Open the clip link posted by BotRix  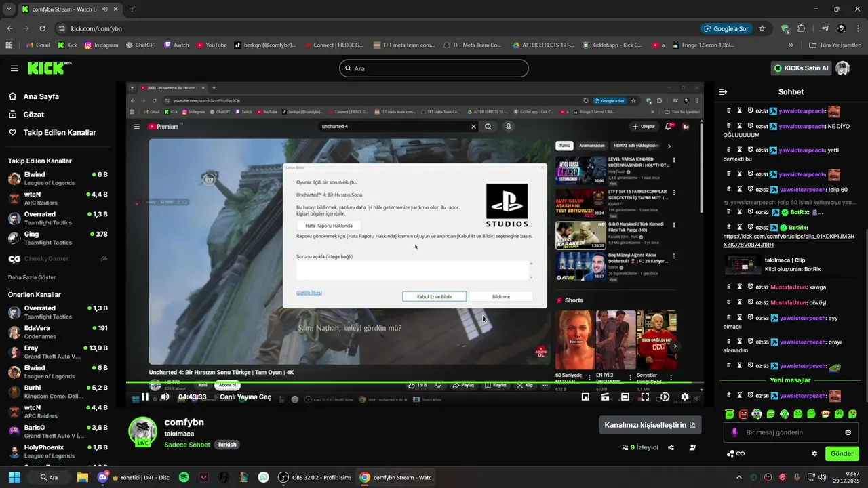click(789, 240)
